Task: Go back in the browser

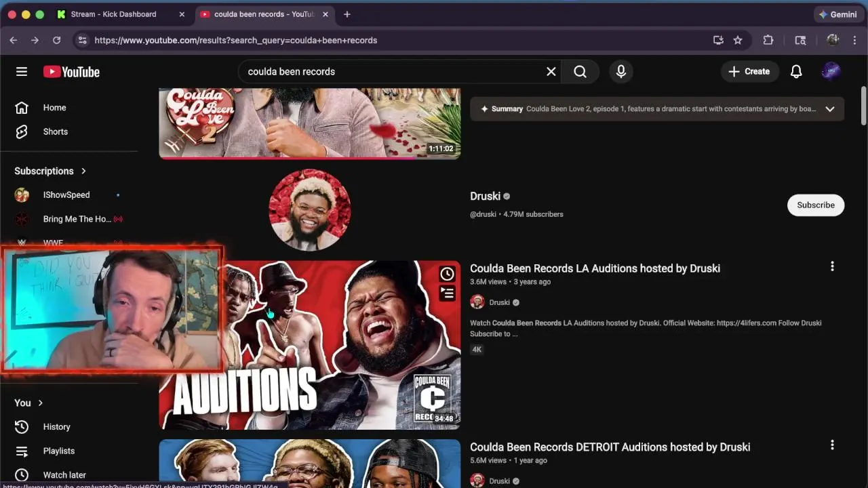Action: pyautogui.click(x=13, y=40)
